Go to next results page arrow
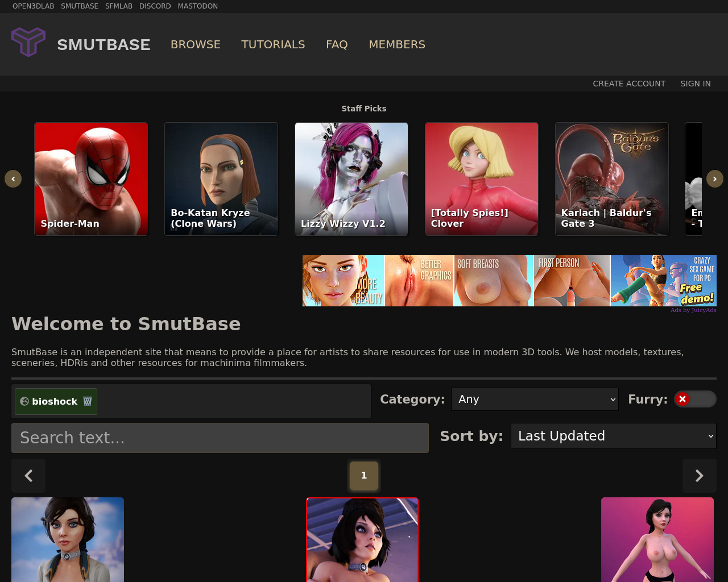 pos(700,476)
